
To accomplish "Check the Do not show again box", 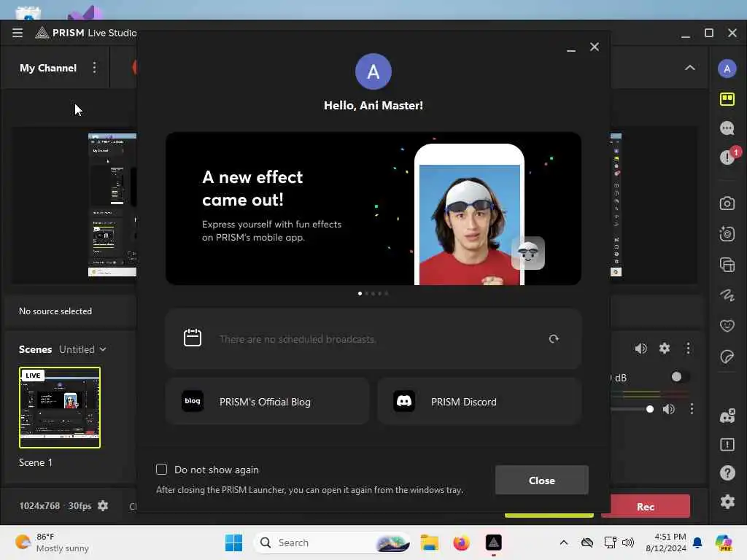I will [x=161, y=470].
